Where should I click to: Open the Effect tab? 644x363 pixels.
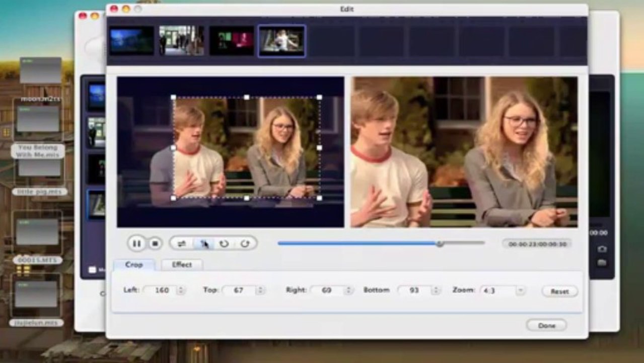click(x=182, y=265)
